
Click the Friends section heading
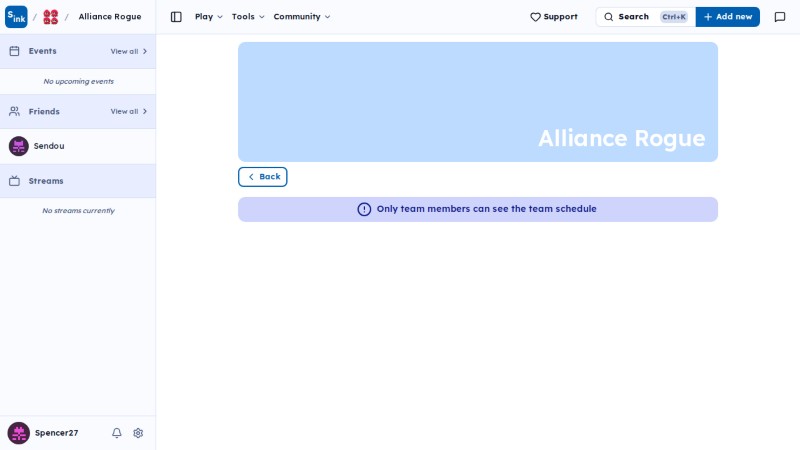44,111
